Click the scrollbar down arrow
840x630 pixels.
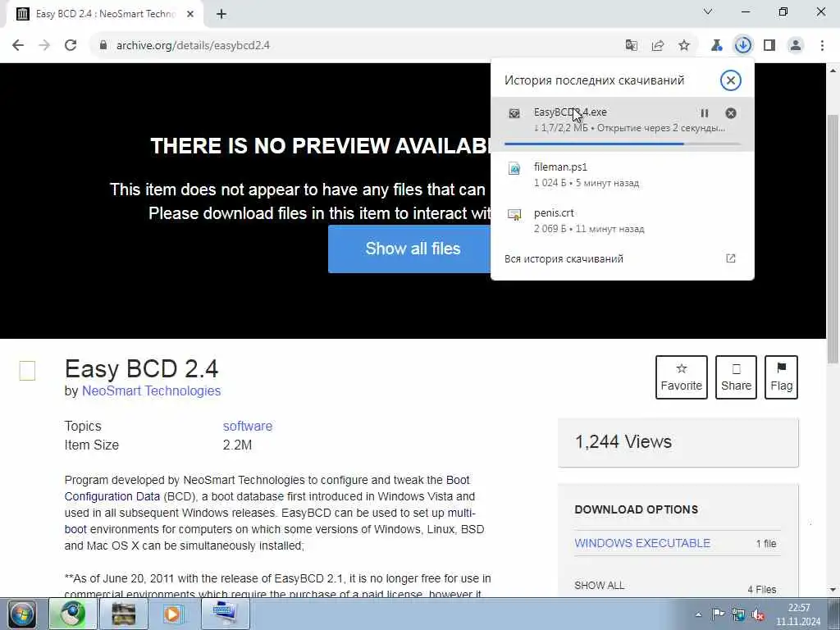[x=833, y=590]
